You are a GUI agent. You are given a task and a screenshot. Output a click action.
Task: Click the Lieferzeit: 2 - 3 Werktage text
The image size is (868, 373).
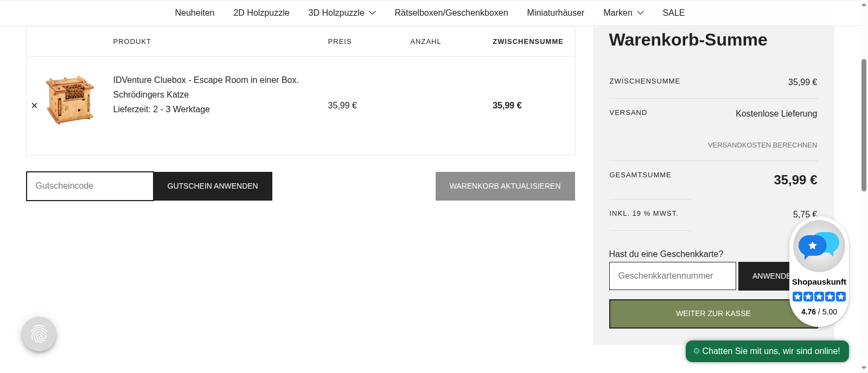point(161,109)
